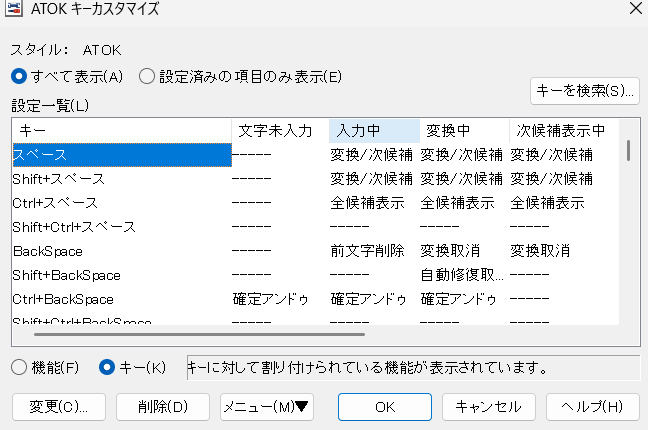648x430 pixels.
Task: Click the ATOK key customize title icon
Action: 13,8
